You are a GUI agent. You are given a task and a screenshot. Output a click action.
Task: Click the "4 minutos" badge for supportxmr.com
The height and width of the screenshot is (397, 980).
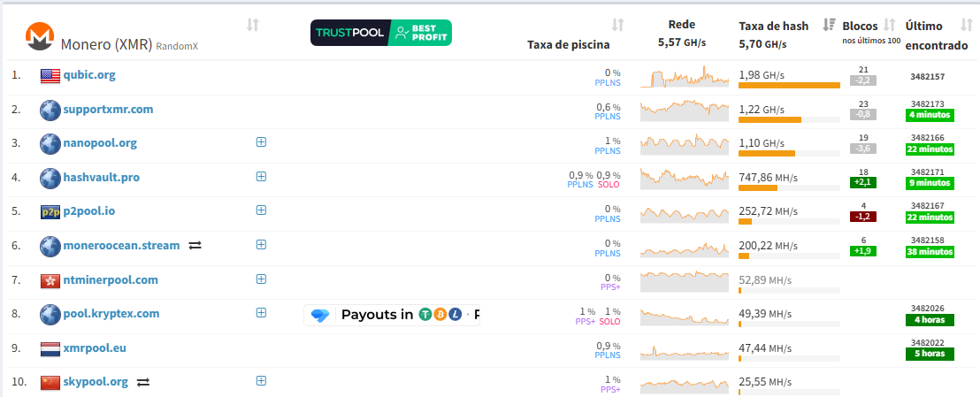(x=930, y=115)
